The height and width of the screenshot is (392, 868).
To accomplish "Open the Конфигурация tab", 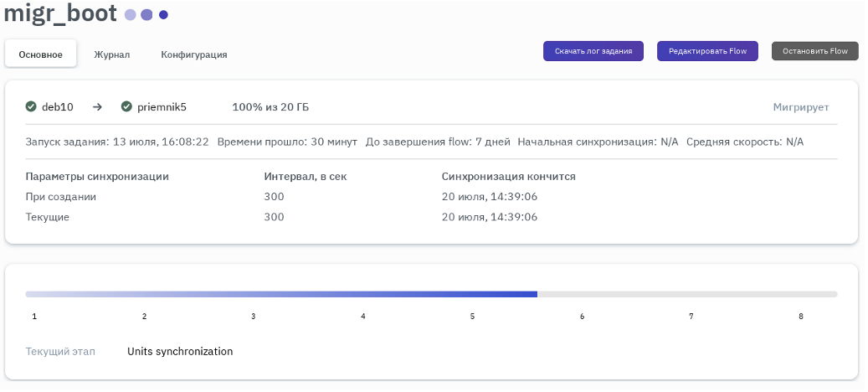I will 194,54.
